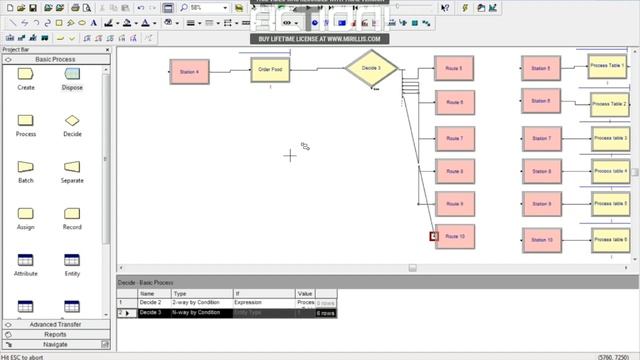Toggle split screen view button
This screenshot has height=360, width=640.
(x=167, y=8)
